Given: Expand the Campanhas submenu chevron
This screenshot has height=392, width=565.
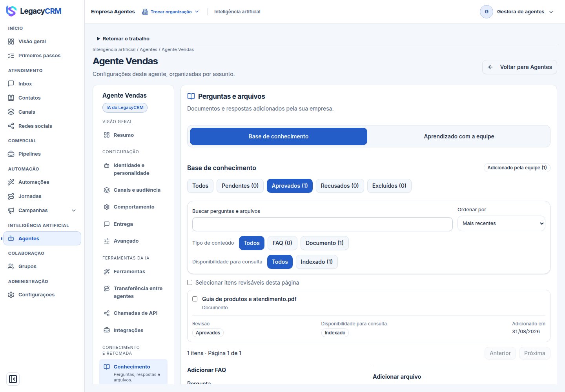Looking at the screenshot, I should (x=74, y=211).
